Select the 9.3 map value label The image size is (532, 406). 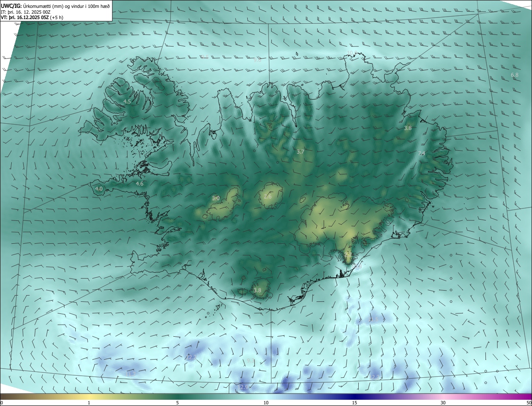point(251,360)
